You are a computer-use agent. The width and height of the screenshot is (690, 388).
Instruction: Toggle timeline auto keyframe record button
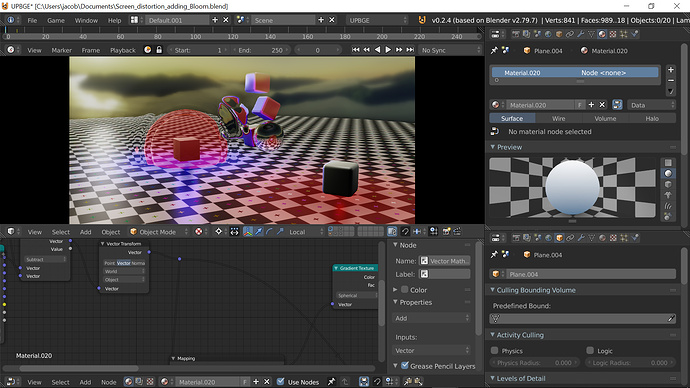pos(147,50)
